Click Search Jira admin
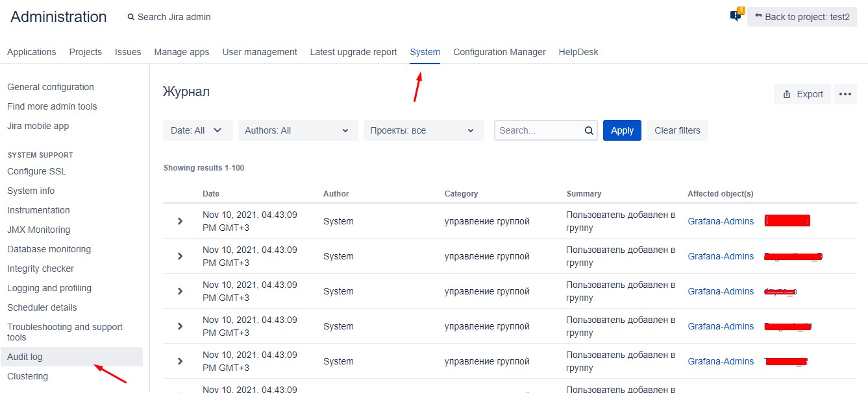The width and height of the screenshot is (868, 393). (x=169, y=17)
